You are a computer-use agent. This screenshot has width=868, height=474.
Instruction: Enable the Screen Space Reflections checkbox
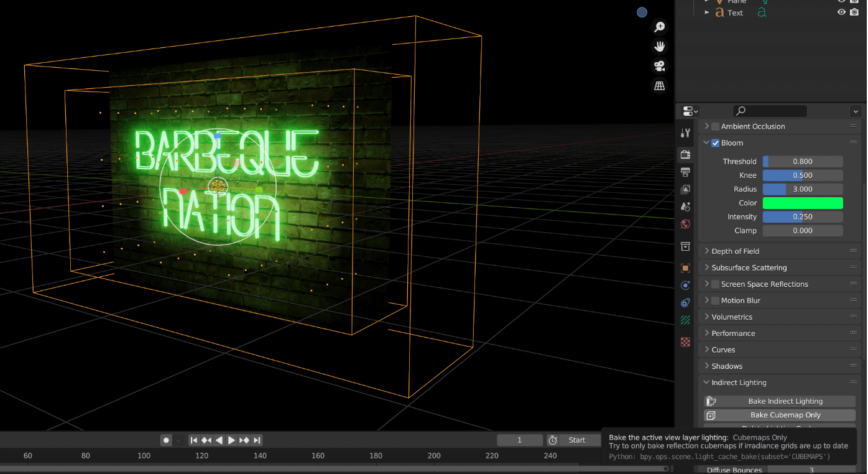tap(715, 284)
